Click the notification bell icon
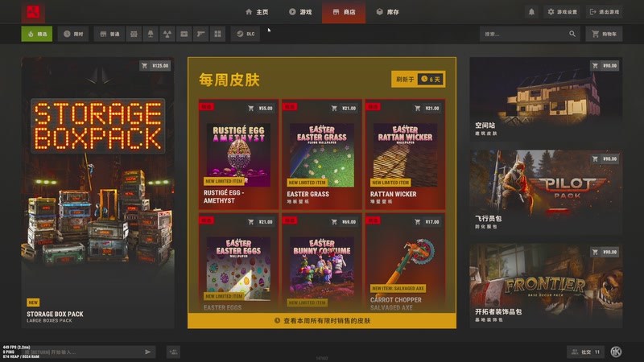The width and height of the screenshot is (644, 362). pyautogui.click(x=531, y=12)
